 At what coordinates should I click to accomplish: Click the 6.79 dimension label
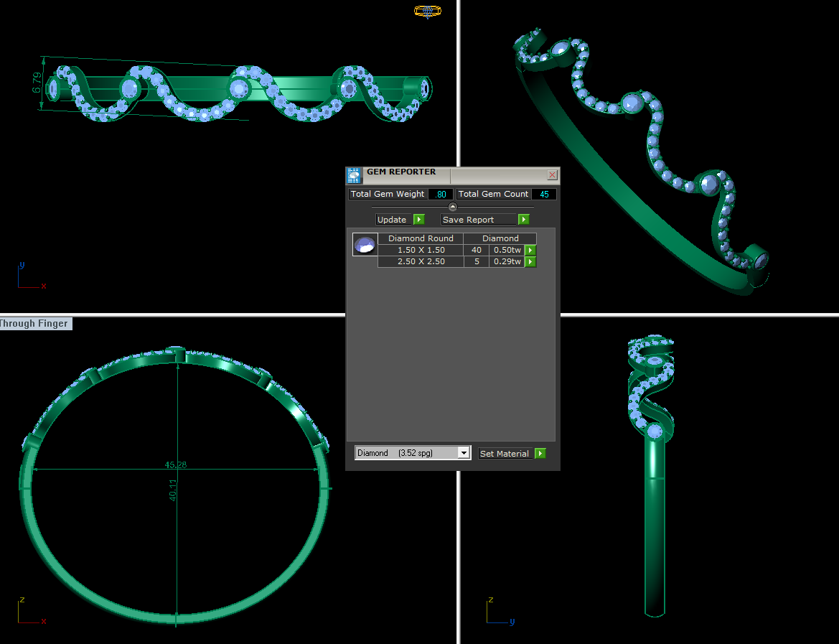[x=37, y=83]
